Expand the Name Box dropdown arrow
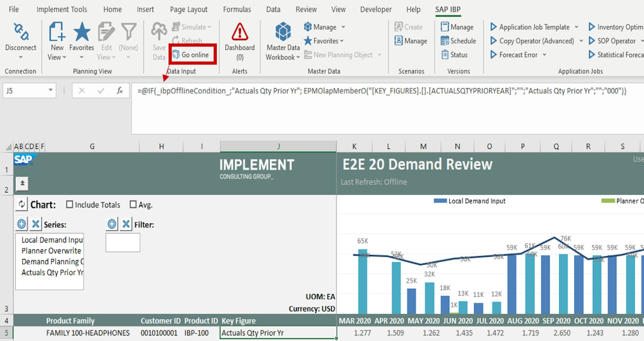The height and width of the screenshot is (341, 644). (x=51, y=90)
